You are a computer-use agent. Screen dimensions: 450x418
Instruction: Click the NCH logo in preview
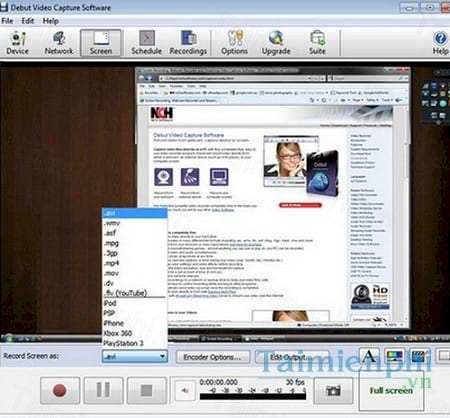[x=162, y=114]
